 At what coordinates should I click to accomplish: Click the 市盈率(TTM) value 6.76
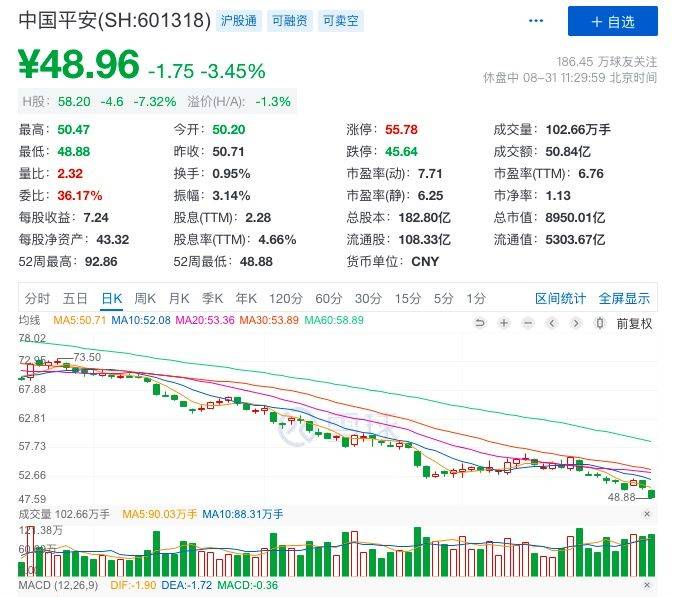click(591, 173)
